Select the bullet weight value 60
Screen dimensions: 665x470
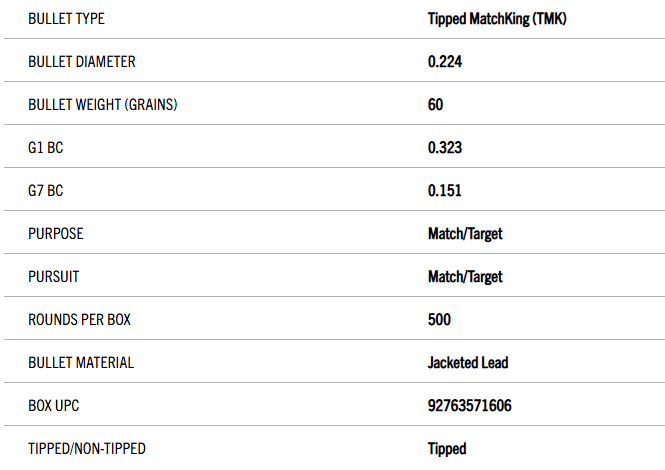coord(435,105)
